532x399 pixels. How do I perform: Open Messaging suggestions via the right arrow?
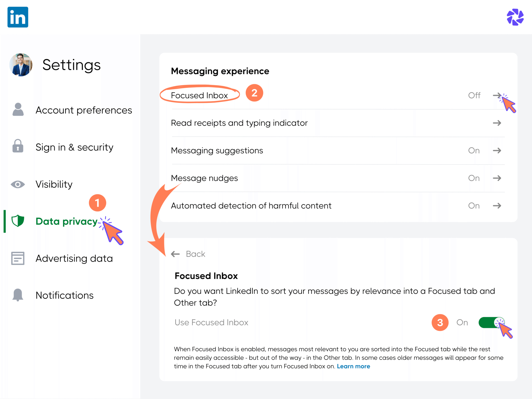(497, 150)
